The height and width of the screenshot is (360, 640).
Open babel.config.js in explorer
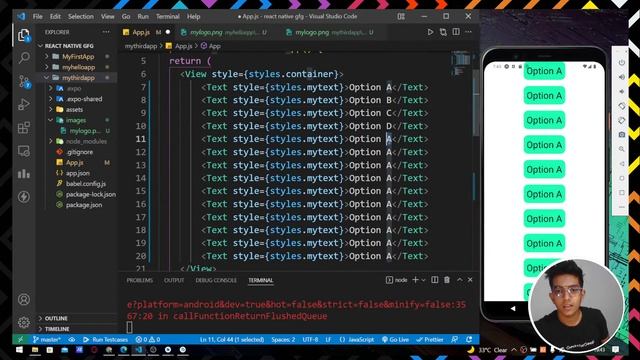86,184
